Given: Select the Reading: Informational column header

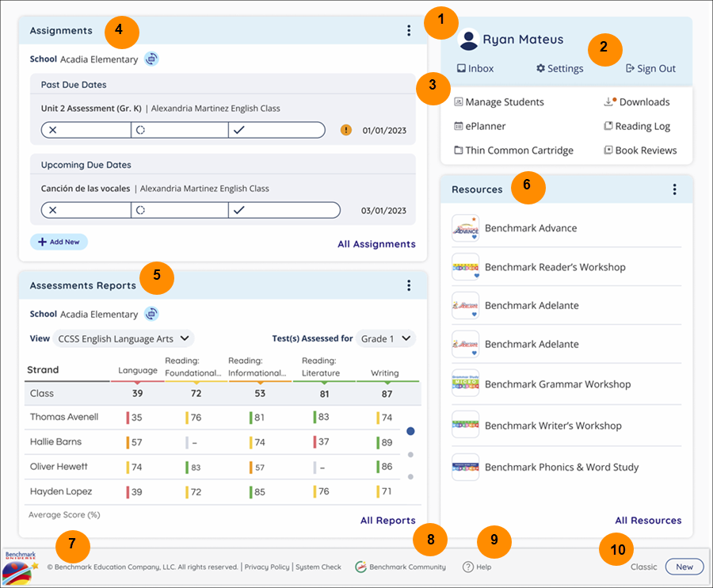Looking at the screenshot, I should (x=257, y=367).
